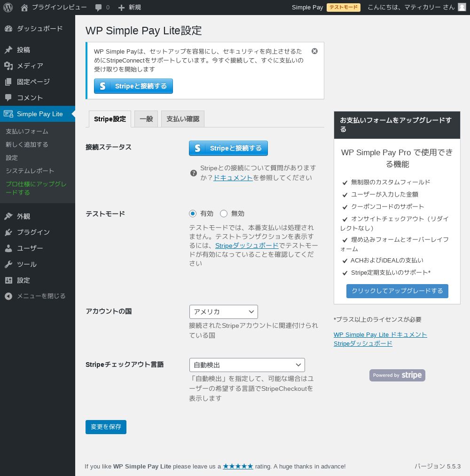The height and width of the screenshot is (476, 470).
Task: Open the アカウントの国 dropdown
Action: (224, 312)
